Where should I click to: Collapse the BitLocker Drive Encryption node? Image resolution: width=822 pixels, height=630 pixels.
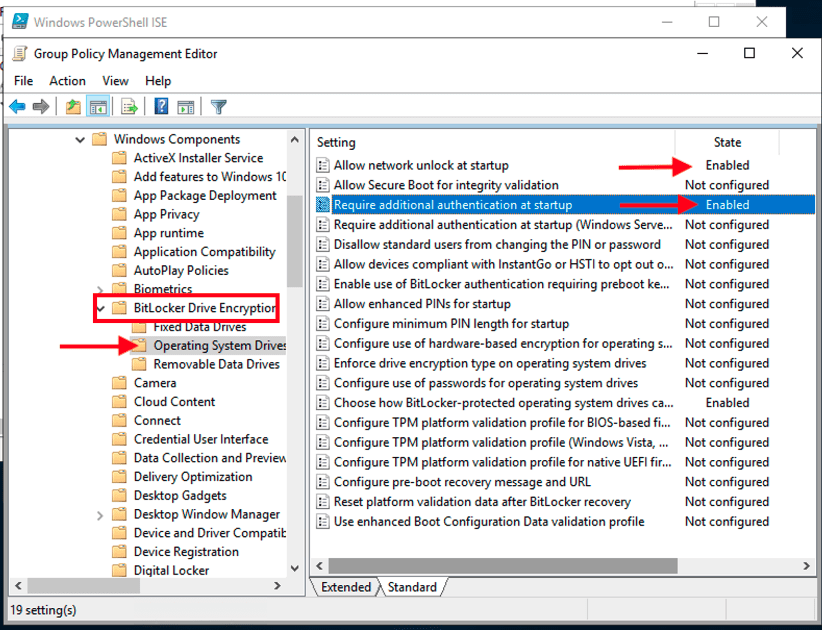(x=101, y=308)
